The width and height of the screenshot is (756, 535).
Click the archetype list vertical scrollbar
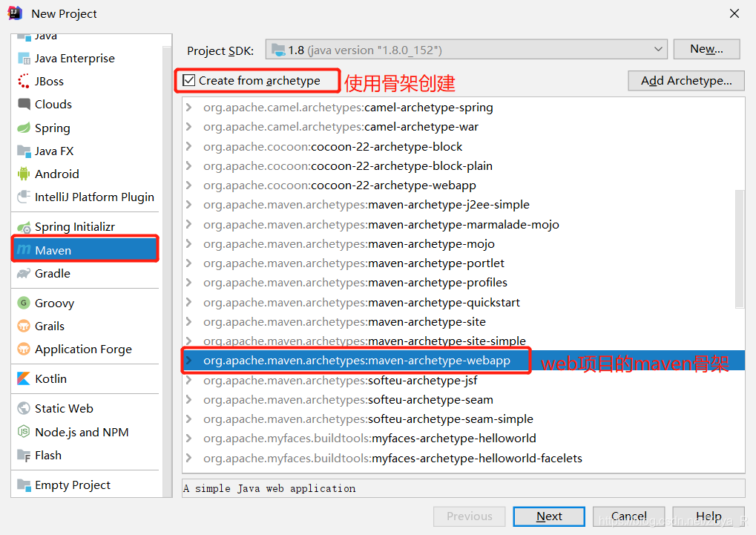[x=740, y=249]
